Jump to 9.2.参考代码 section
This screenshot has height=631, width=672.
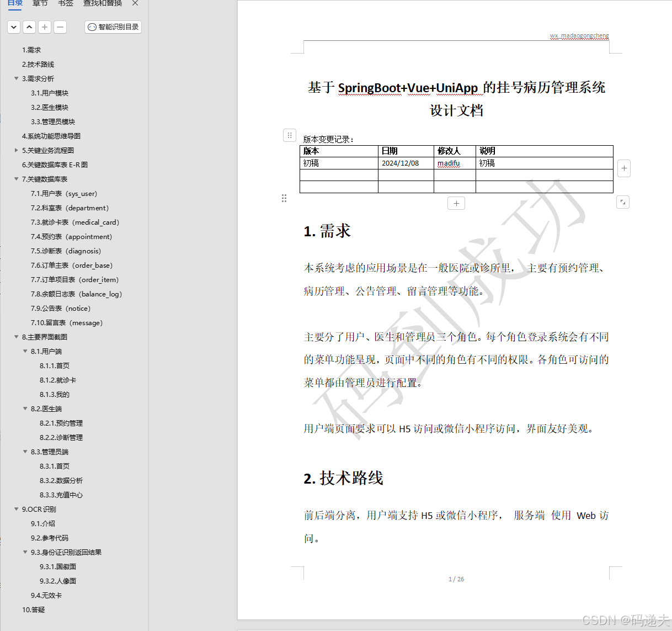coord(50,538)
